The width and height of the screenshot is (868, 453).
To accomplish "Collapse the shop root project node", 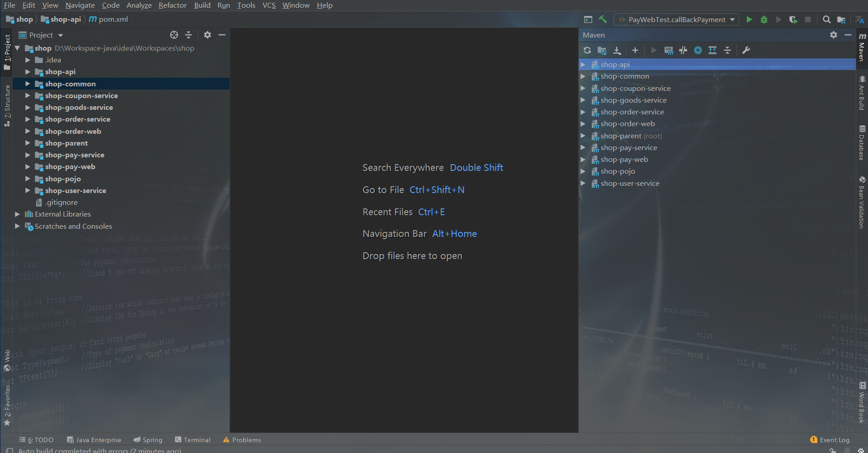I will [x=17, y=48].
